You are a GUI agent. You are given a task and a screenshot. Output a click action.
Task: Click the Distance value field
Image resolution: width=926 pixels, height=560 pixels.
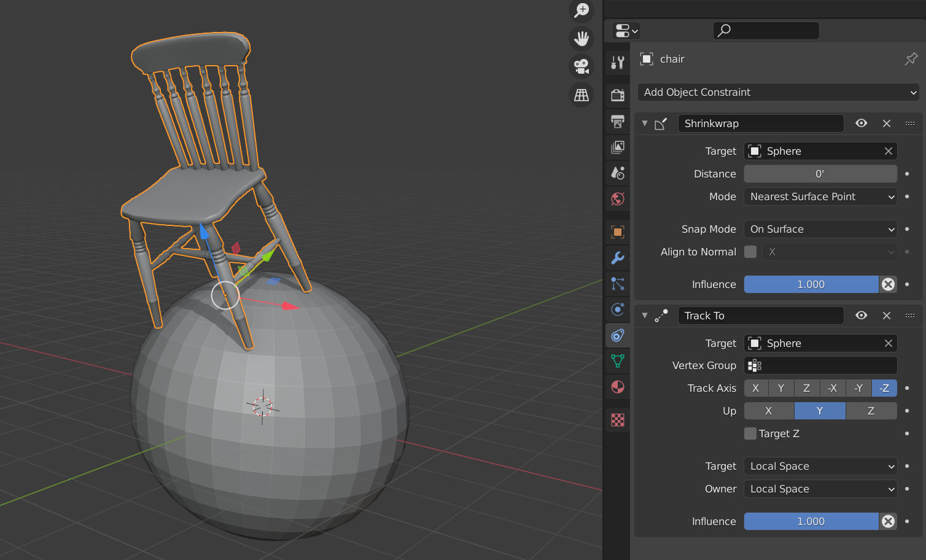[820, 174]
